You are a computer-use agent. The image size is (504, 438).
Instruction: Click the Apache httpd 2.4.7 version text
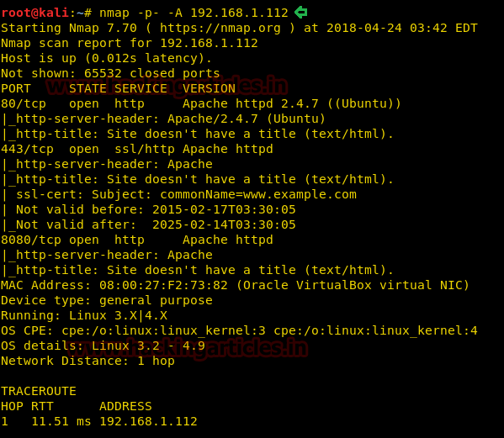pyautogui.click(x=251, y=103)
